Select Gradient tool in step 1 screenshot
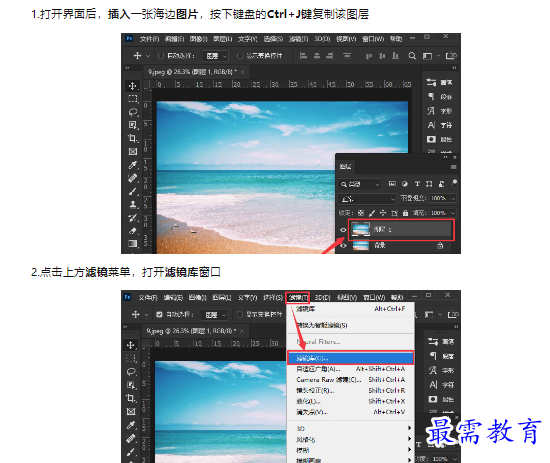This screenshot has width=550, height=463. 133,243
